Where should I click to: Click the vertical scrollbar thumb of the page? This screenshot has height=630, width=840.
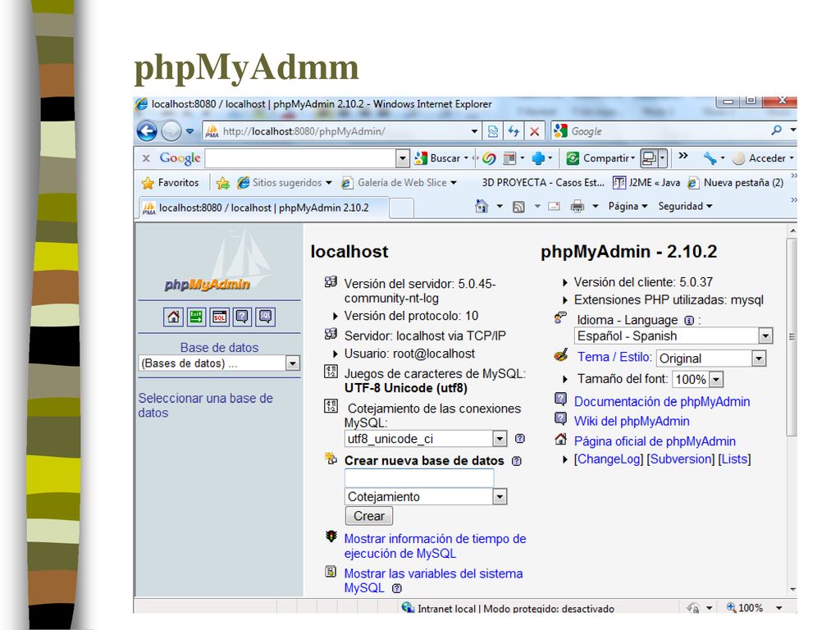[x=792, y=337]
